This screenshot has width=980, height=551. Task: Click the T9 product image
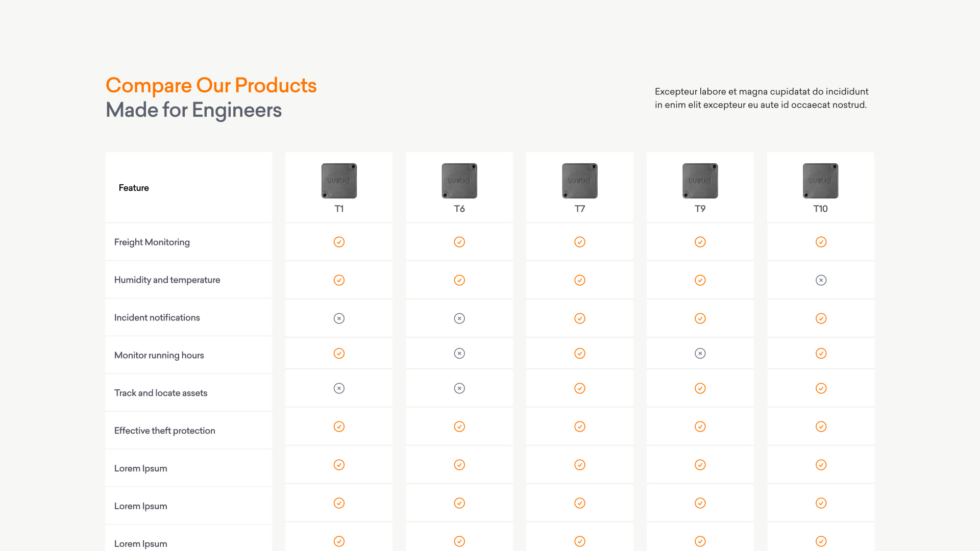(700, 181)
